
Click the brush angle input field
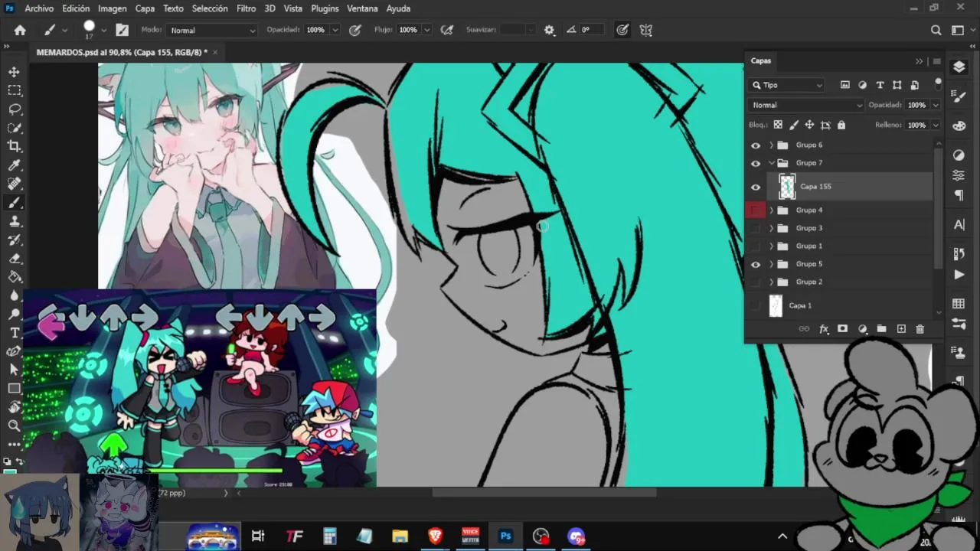tap(590, 30)
